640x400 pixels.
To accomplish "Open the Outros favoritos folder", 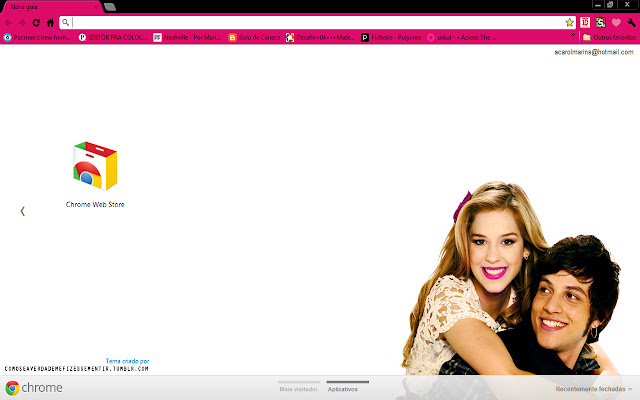I will click(608, 37).
